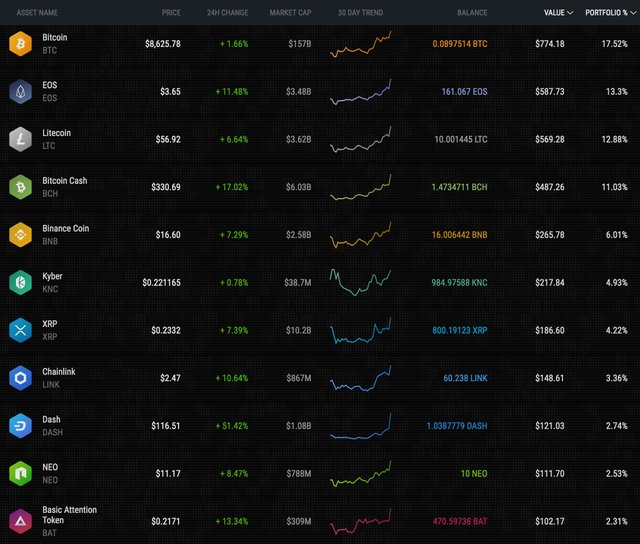
Task: Click the balance 470.59738 BAT
Action: [x=460, y=521]
